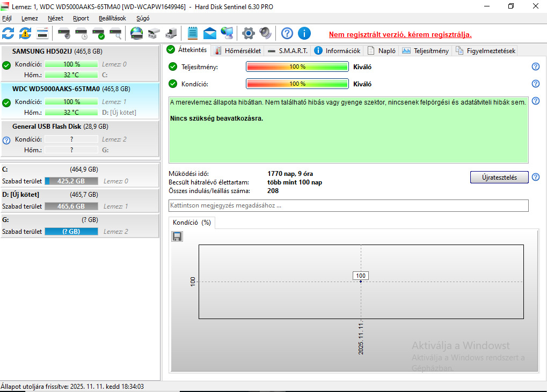
Task: Click the blue refresh arrows toolbar icon
Action: tap(9, 33)
